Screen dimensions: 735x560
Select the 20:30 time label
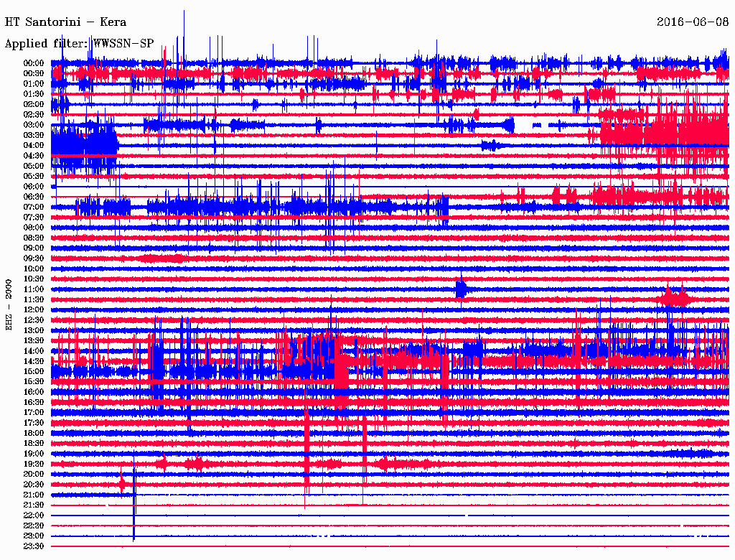[34, 485]
